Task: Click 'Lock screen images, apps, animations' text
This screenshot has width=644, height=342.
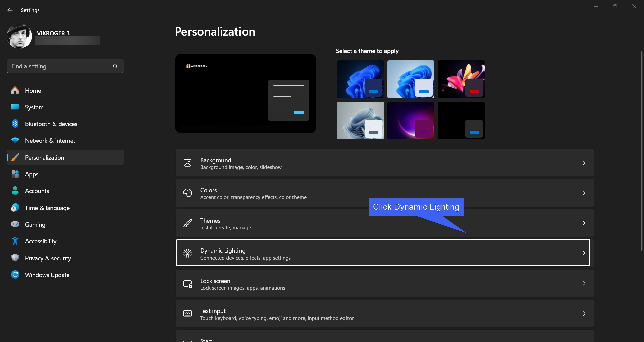Action: click(243, 288)
